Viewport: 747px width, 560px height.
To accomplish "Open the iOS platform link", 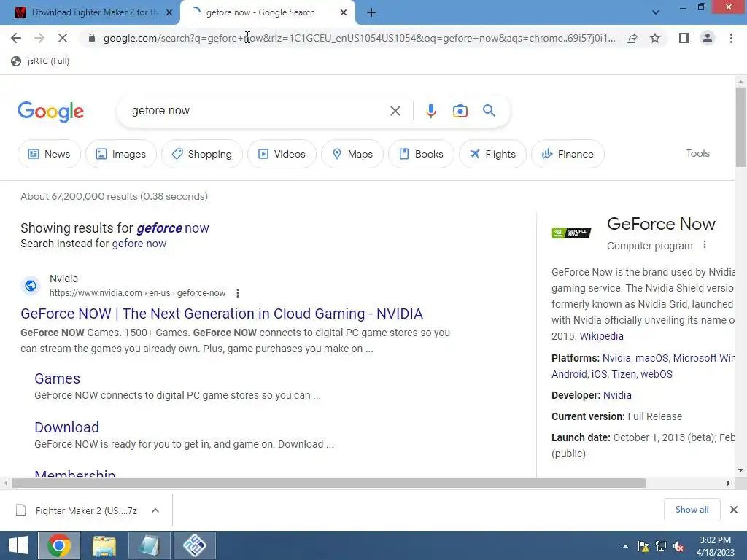I will click(x=600, y=374).
